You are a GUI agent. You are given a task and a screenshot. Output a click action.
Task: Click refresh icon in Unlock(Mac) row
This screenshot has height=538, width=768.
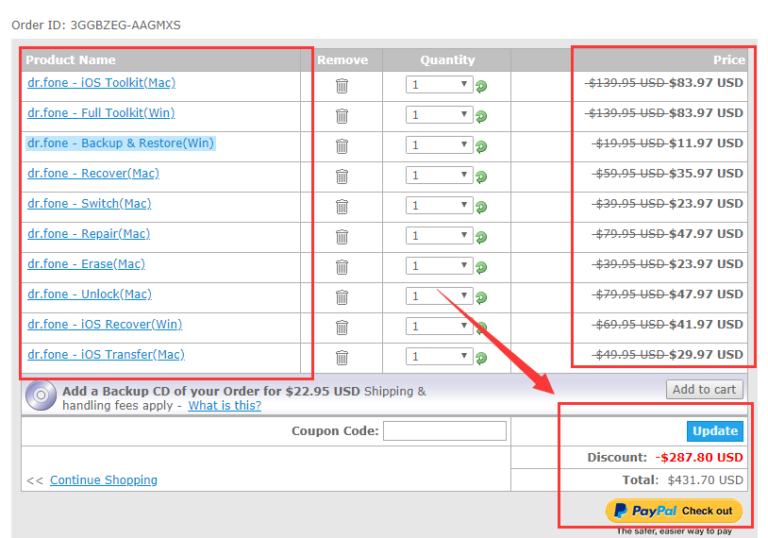(481, 297)
